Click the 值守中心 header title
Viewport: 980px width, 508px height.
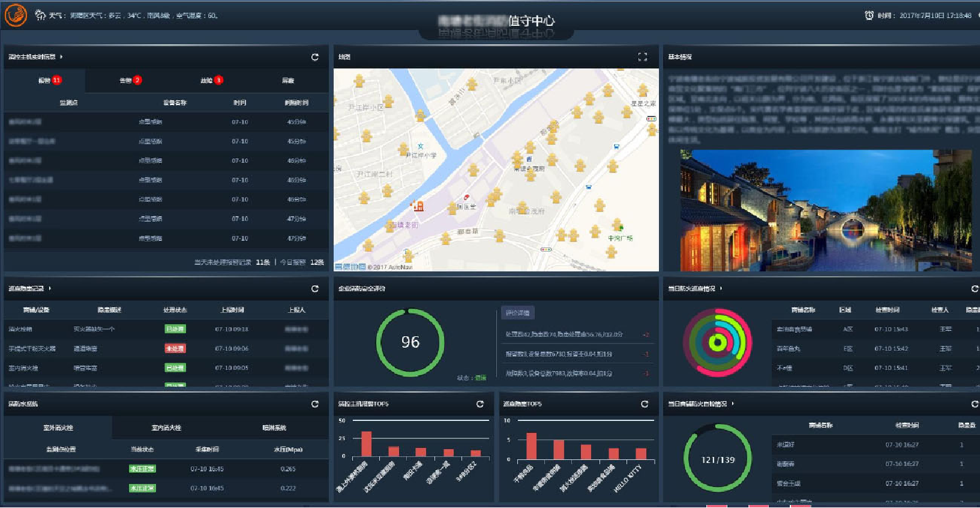[x=532, y=20]
